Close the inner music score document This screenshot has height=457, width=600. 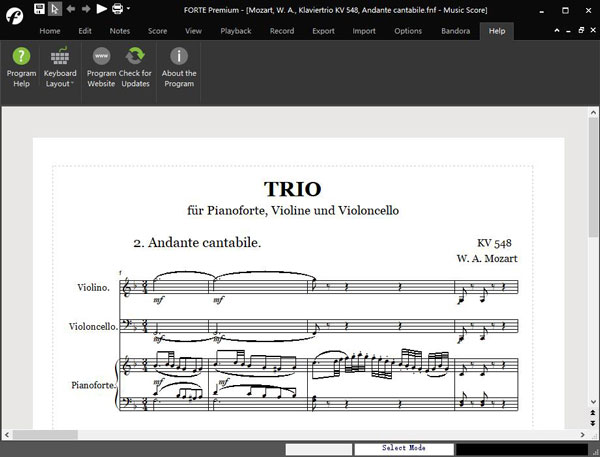[x=593, y=30]
